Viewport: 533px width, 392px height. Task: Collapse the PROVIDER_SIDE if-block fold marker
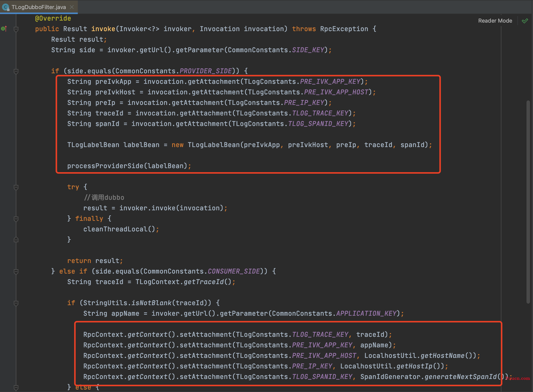(16, 72)
